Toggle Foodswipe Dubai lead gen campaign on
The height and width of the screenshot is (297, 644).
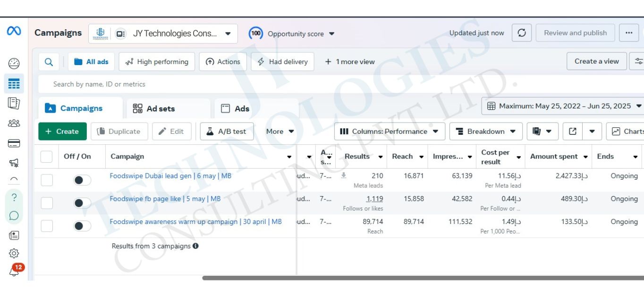click(x=82, y=180)
